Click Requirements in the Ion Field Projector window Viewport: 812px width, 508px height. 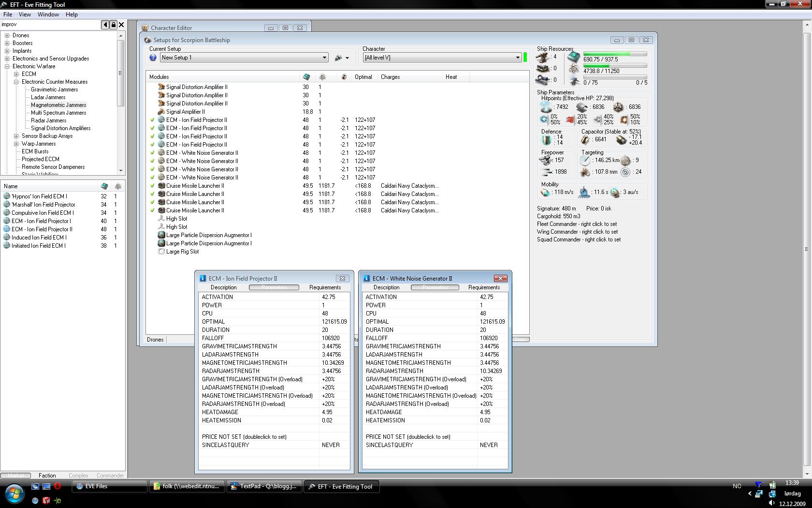tap(325, 287)
